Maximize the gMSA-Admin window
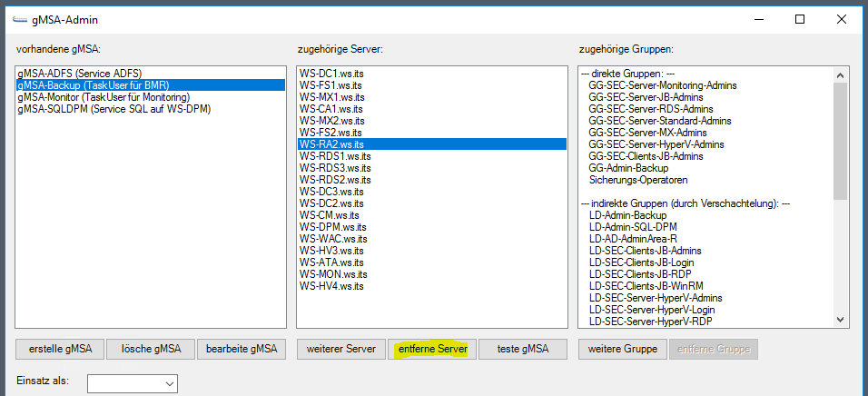This screenshot has width=868, height=396. pyautogui.click(x=799, y=19)
